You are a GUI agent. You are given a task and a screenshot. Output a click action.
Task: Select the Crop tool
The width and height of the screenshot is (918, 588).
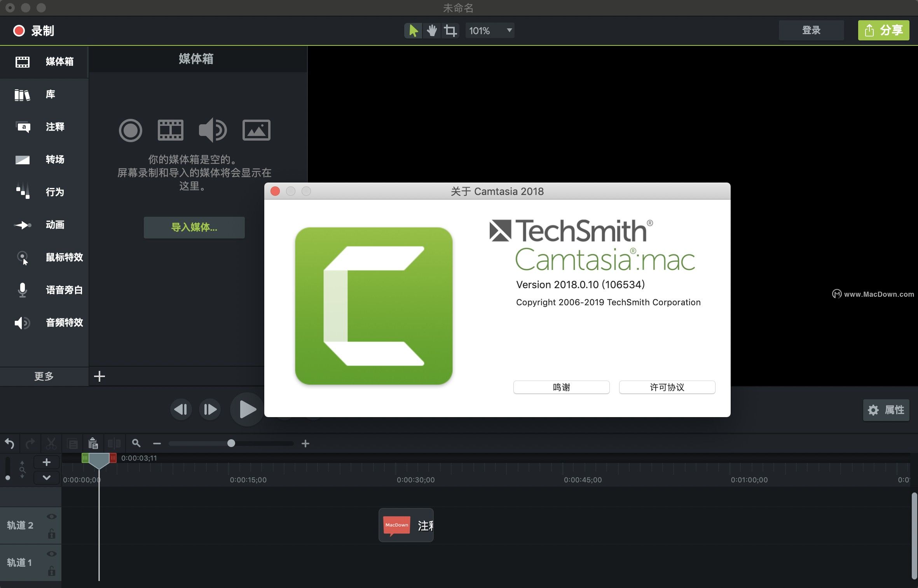pyautogui.click(x=450, y=31)
